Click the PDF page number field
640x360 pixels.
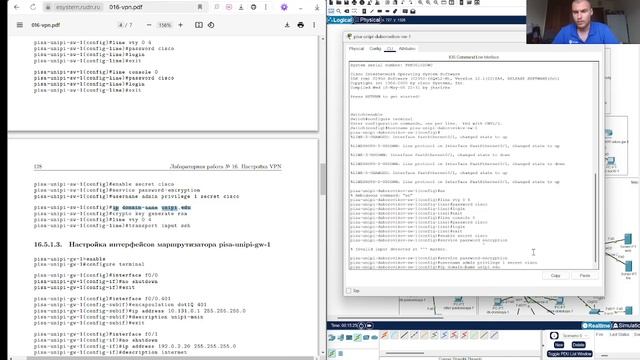121,25
